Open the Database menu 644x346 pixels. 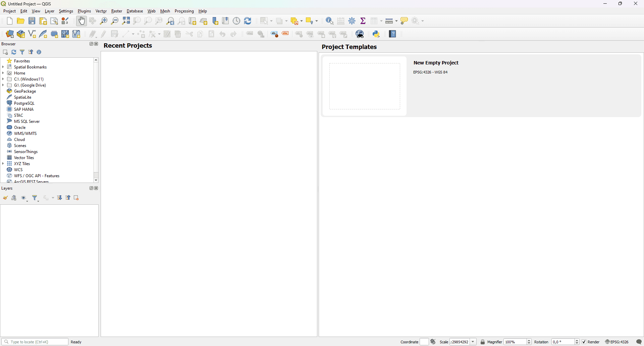(x=135, y=11)
